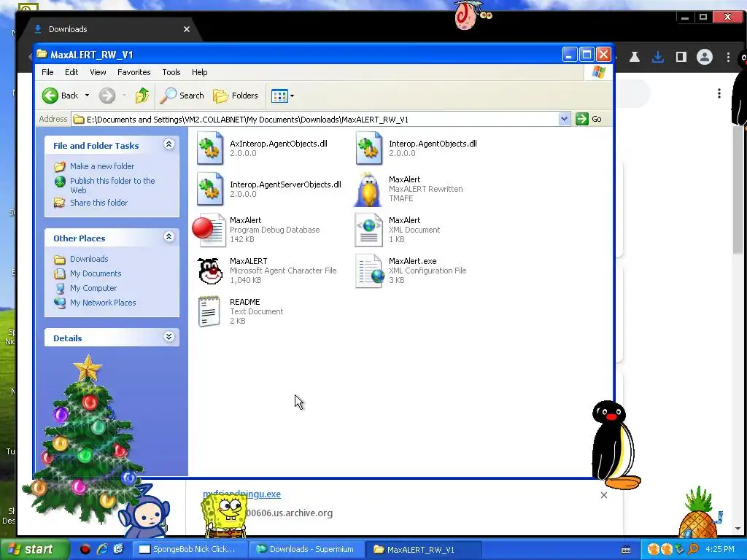Open the Favorites menu

134,72
